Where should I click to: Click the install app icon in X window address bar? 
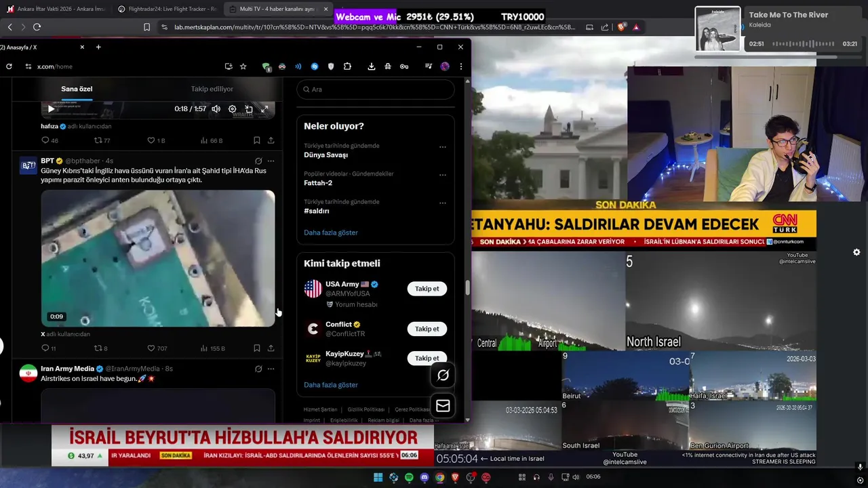[229, 66]
